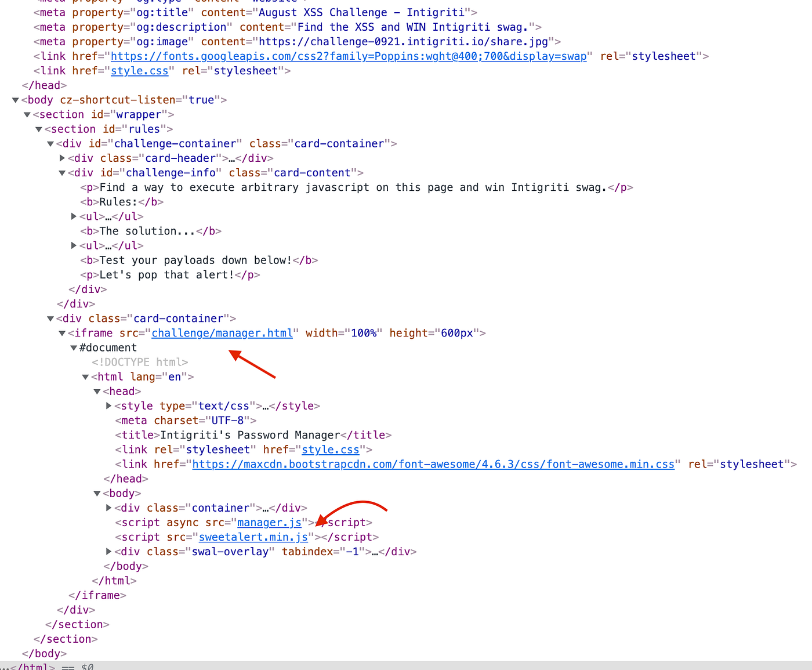Collapse the challenge-info div node

(62, 173)
